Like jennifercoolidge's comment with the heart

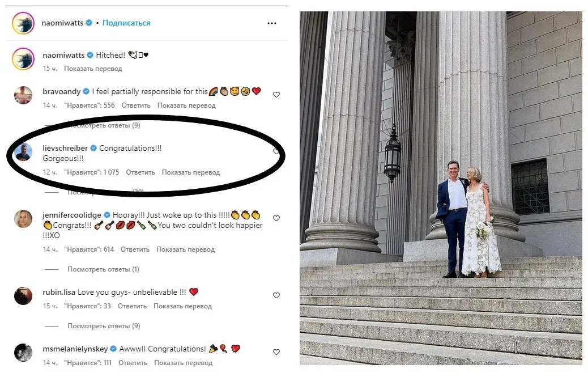[276, 218]
